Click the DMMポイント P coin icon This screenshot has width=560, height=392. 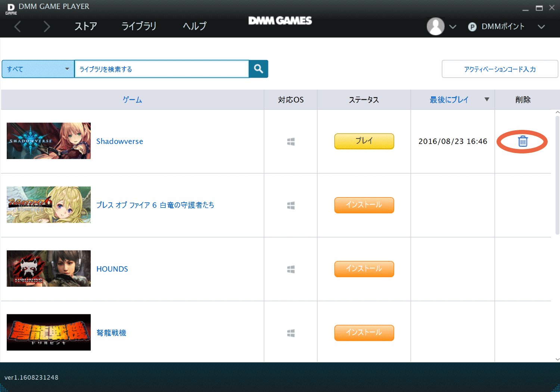coord(472,27)
